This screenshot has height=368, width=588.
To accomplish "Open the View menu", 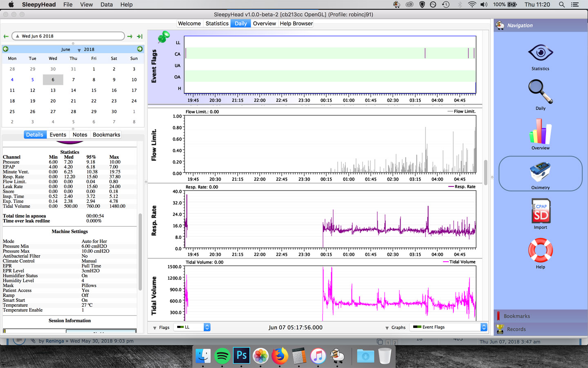I will point(86,4).
